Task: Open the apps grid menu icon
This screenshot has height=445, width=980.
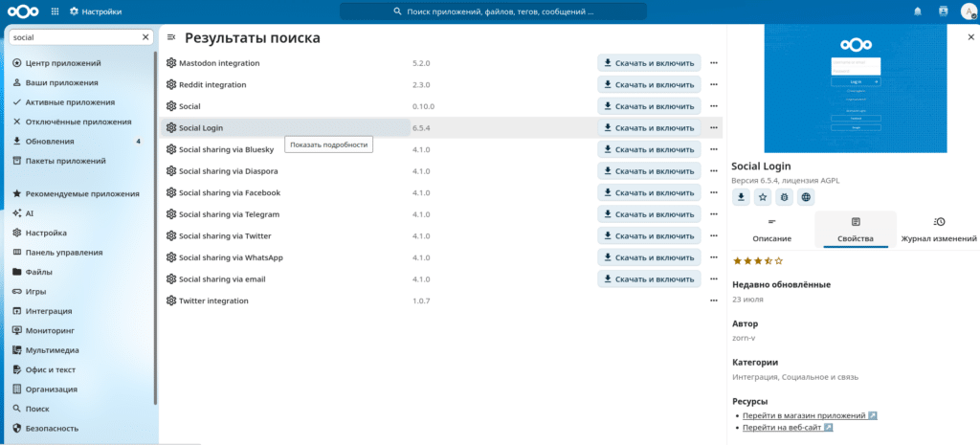Action: click(x=55, y=11)
